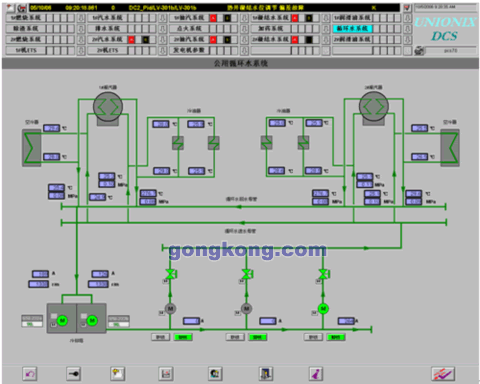This screenshot has width=480, height=384.
Task: Click the grey button under the first pump
Action: [160, 337]
